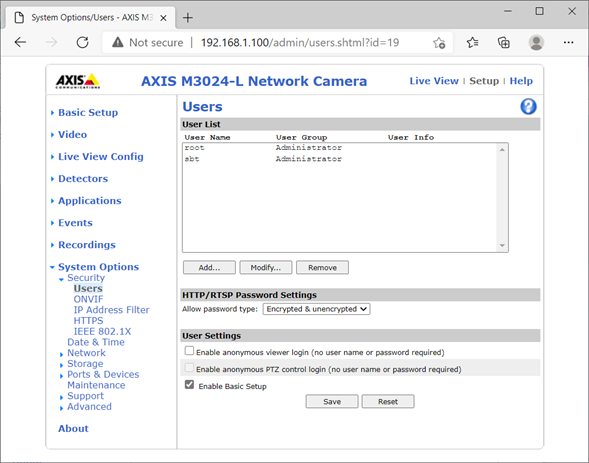Reload the page with the refresh icon
The width and height of the screenshot is (589, 463).
[x=83, y=42]
